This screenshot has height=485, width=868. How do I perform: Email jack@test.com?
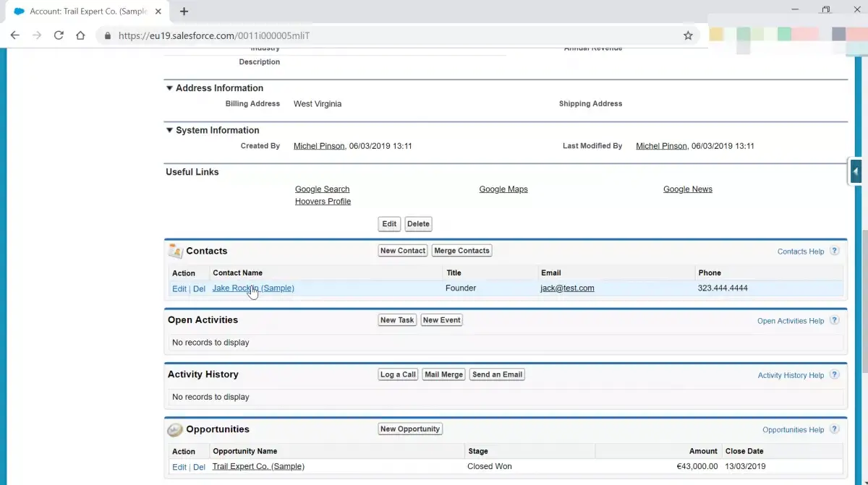[567, 288]
